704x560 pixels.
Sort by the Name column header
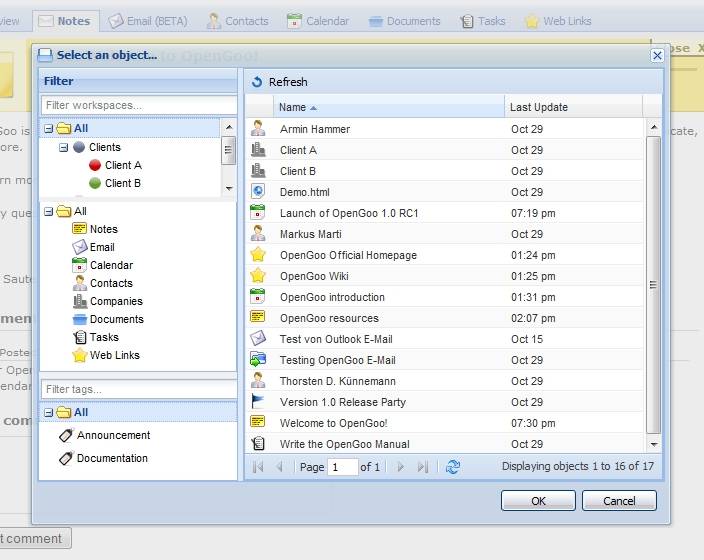click(389, 107)
